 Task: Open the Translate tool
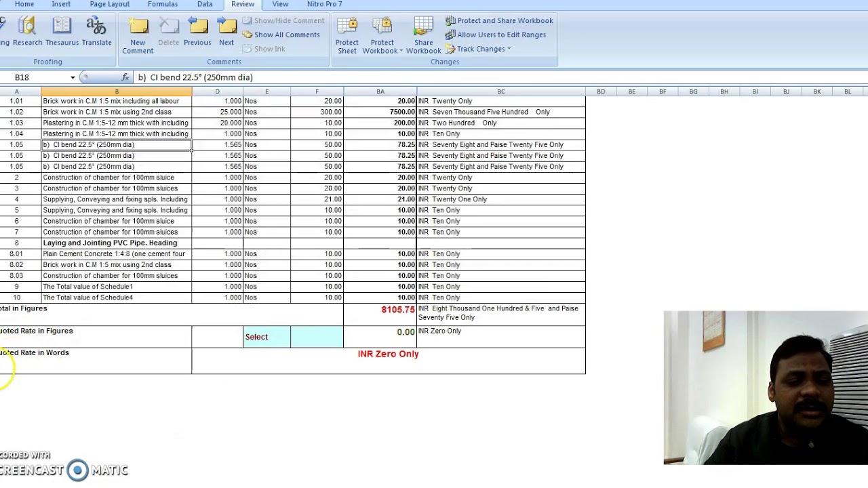pyautogui.click(x=96, y=32)
